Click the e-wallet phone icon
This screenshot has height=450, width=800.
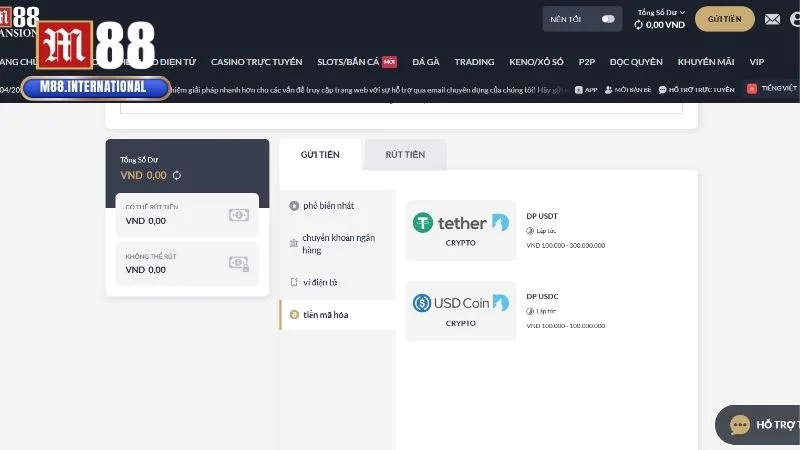pos(294,282)
